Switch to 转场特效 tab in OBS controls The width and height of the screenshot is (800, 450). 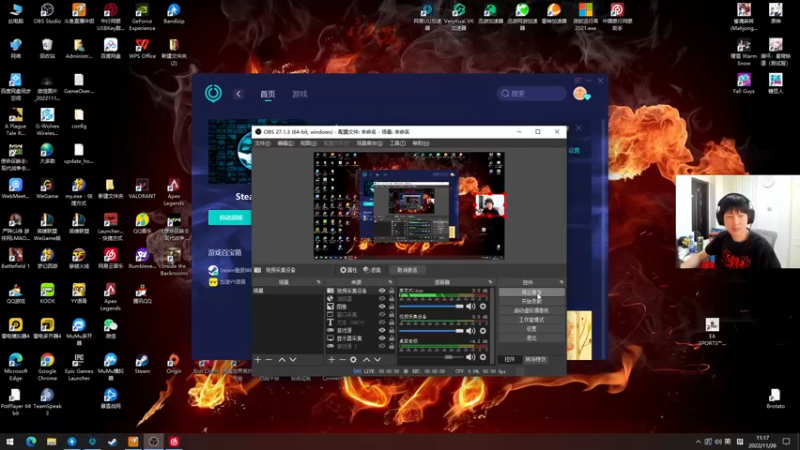click(536, 359)
